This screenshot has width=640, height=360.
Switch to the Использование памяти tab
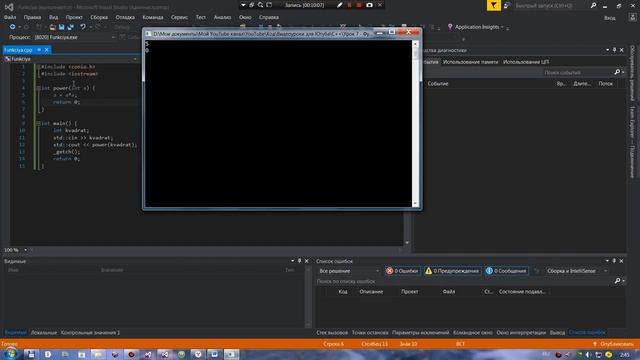(x=470, y=62)
